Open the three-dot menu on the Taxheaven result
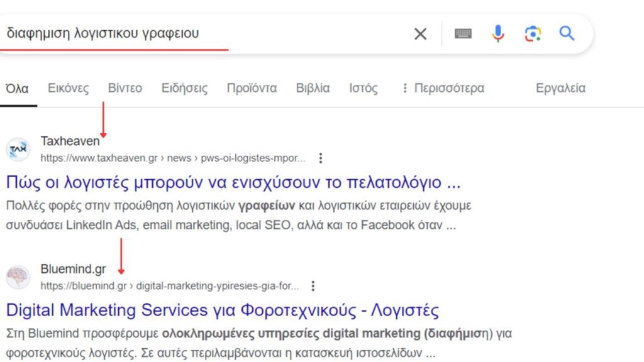Image resolution: width=644 pixels, height=362 pixels. pos(321,158)
